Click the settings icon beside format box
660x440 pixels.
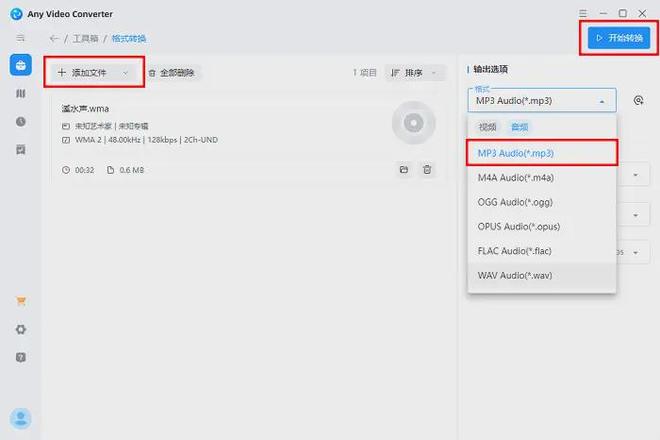(639, 100)
